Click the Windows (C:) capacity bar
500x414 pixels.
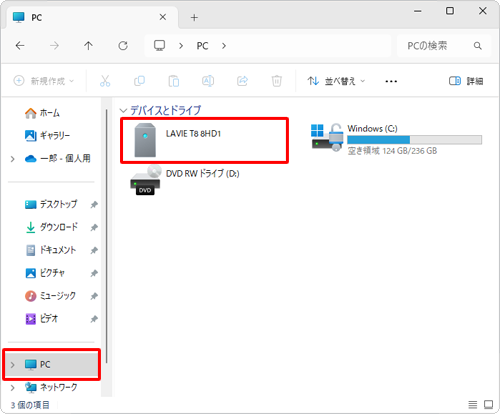click(414, 140)
